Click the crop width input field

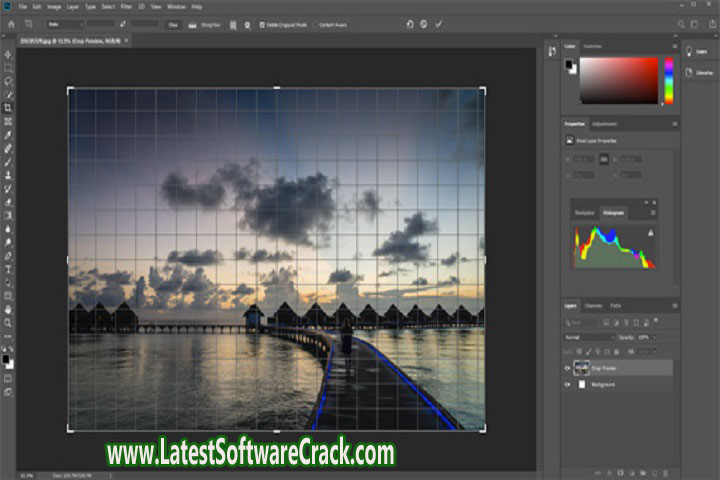coord(100,24)
